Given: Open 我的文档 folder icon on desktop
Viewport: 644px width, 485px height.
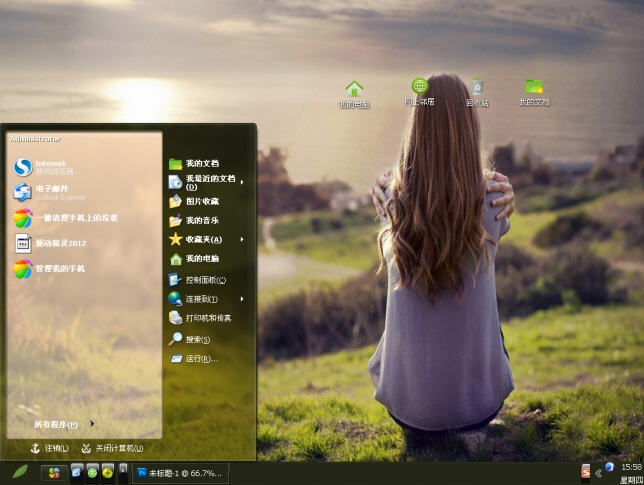Looking at the screenshot, I should coord(534,92).
